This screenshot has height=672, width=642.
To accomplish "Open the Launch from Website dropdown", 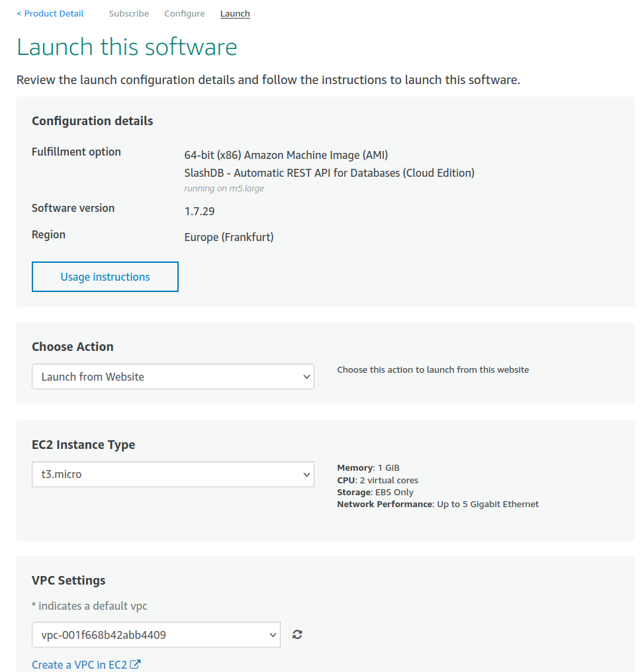I will pyautogui.click(x=173, y=377).
